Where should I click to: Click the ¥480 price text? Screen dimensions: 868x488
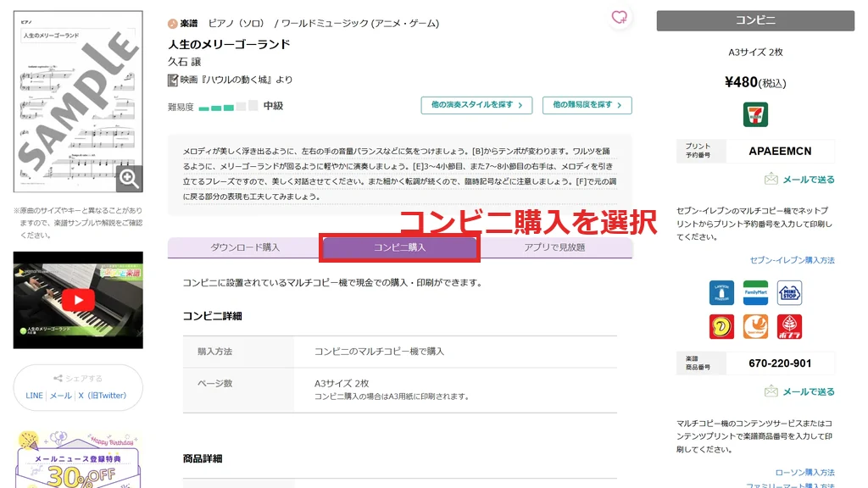[x=755, y=82]
